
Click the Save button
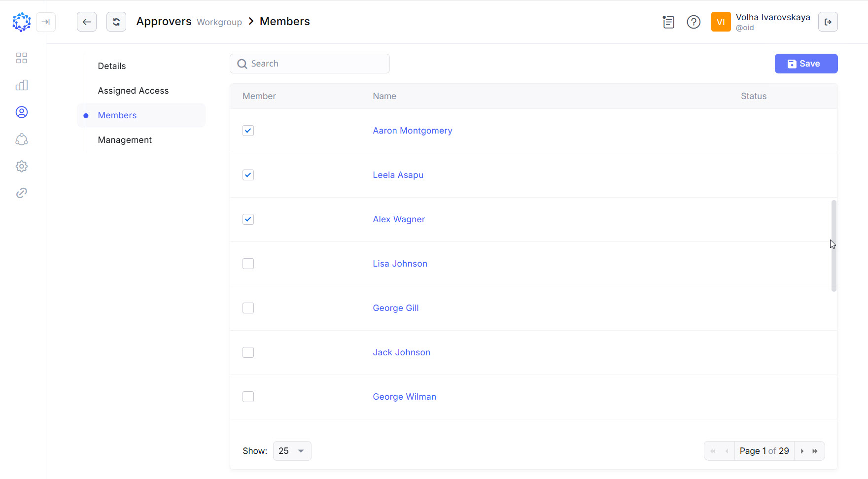coord(806,64)
